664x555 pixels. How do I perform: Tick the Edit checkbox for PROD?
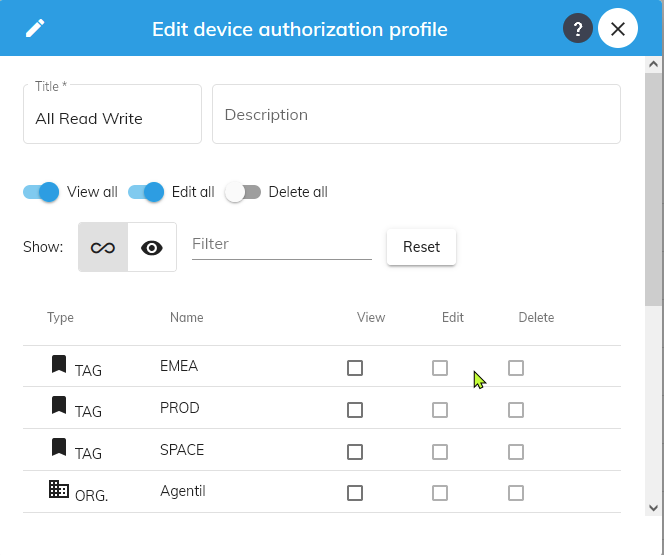point(440,410)
